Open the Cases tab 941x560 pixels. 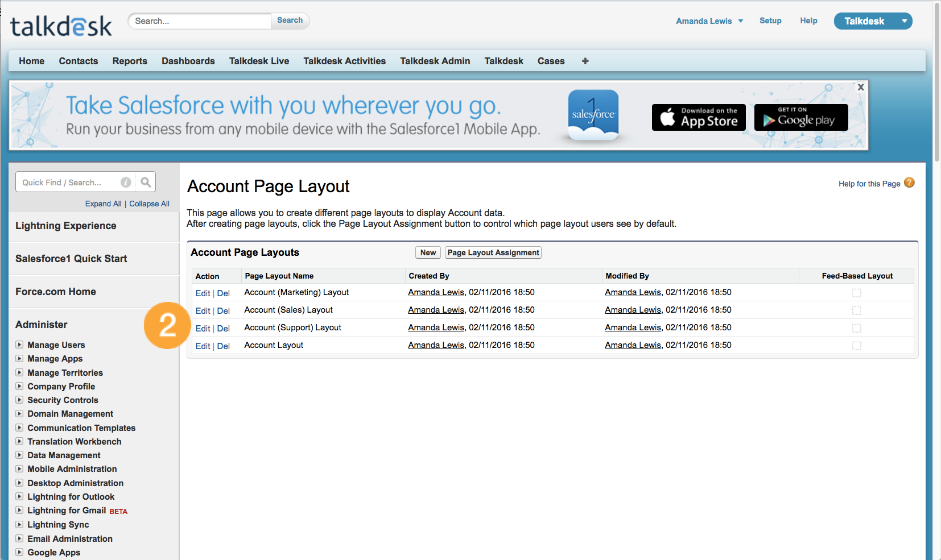pos(551,61)
